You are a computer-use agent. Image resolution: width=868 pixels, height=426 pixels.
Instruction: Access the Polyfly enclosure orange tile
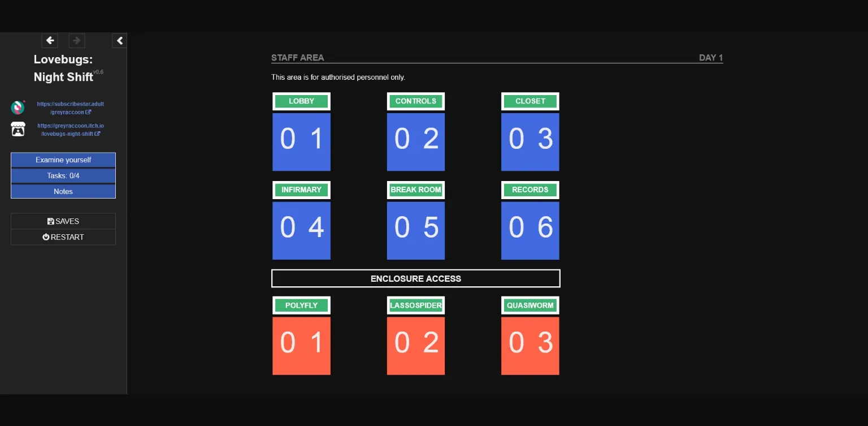(x=301, y=346)
